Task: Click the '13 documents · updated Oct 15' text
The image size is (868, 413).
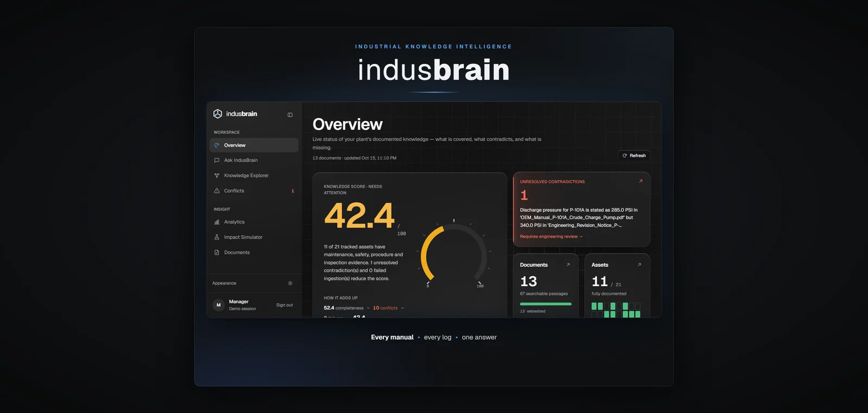Action: pos(354,158)
